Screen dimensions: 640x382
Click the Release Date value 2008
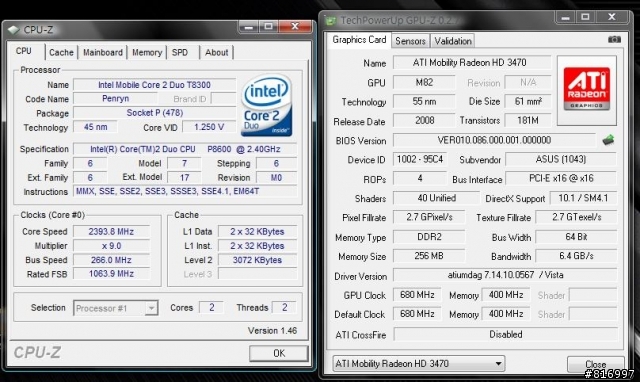tap(424, 120)
